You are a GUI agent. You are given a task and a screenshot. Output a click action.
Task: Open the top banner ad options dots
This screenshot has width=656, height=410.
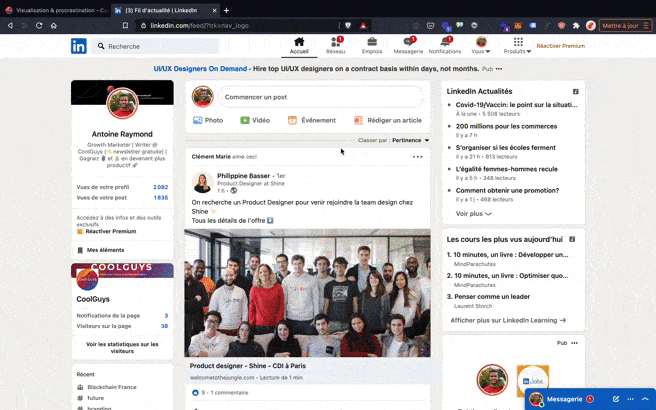tap(499, 69)
